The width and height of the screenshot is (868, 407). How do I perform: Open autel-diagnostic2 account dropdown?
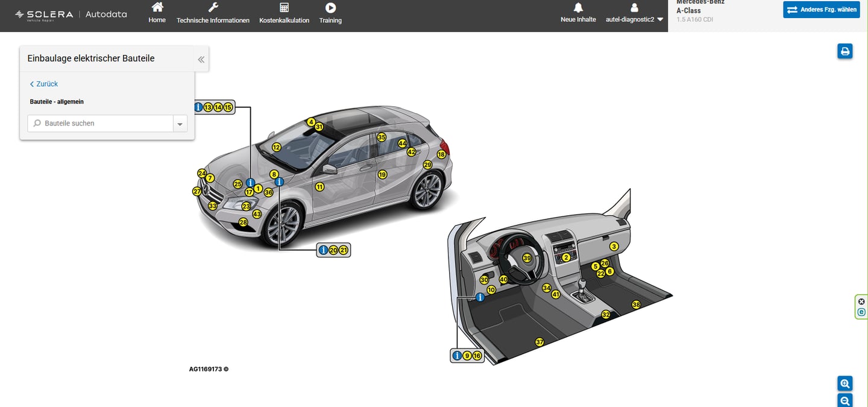point(635,13)
